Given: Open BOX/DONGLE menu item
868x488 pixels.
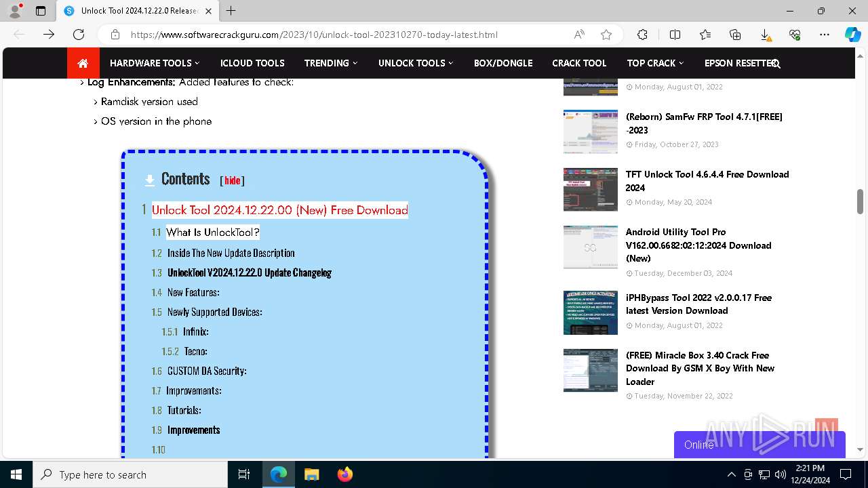Looking at the screenshot, I should 503,63.
